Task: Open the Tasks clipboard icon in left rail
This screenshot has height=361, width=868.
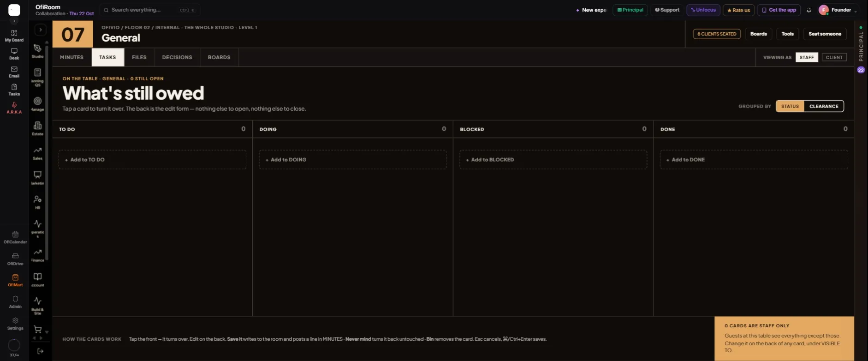Action: coord(14,90)
